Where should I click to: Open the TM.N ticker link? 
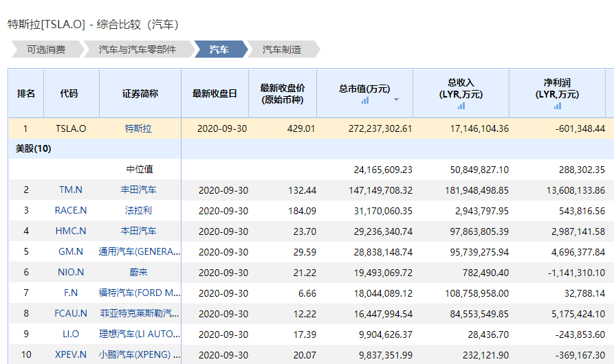click(x=71, y=190)
